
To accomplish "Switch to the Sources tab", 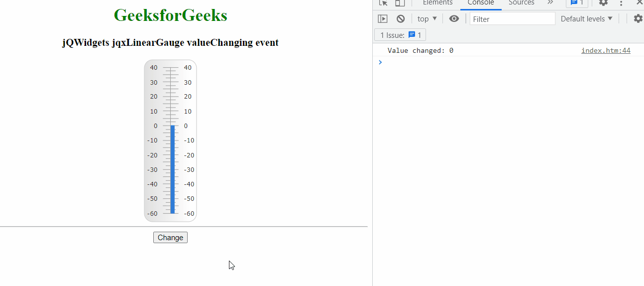I will coord(522,3).
